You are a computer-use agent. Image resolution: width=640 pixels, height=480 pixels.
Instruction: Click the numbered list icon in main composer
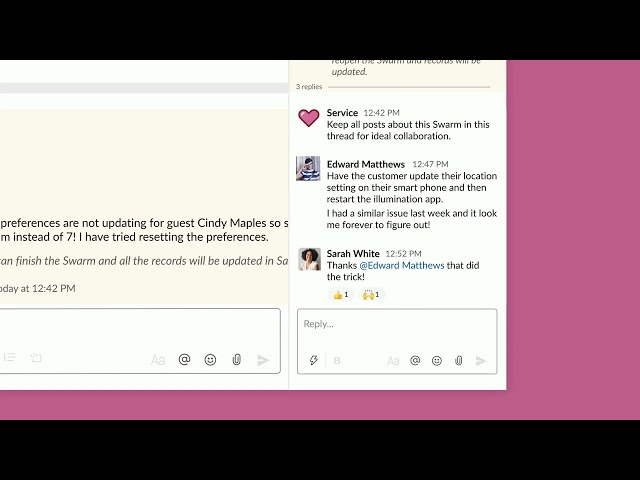[x=9, y=357]
